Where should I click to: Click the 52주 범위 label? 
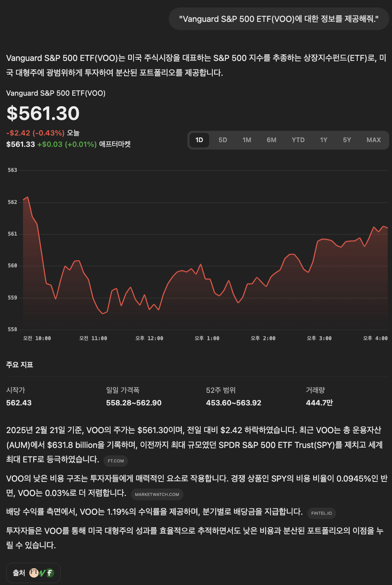pos(221,390)
